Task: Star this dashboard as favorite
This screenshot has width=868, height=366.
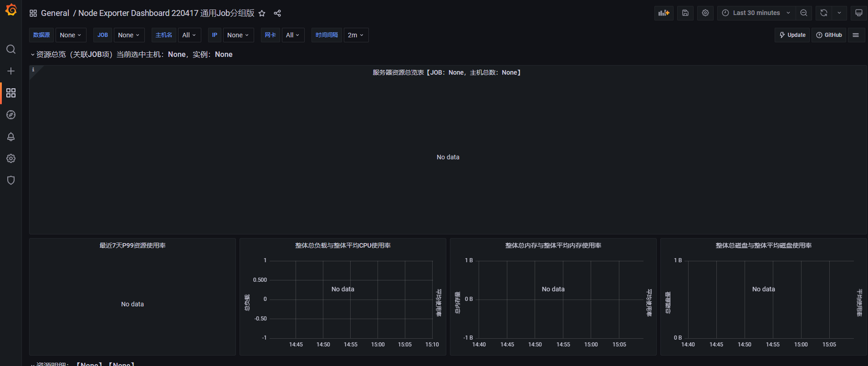Action: pyautogui.click(x=262, y=13)
